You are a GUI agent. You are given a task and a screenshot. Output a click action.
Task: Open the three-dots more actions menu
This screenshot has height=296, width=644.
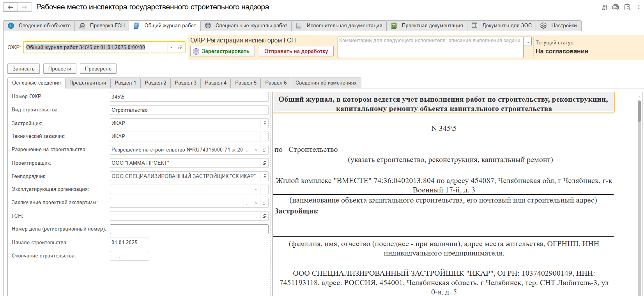(x=639, y=7)
